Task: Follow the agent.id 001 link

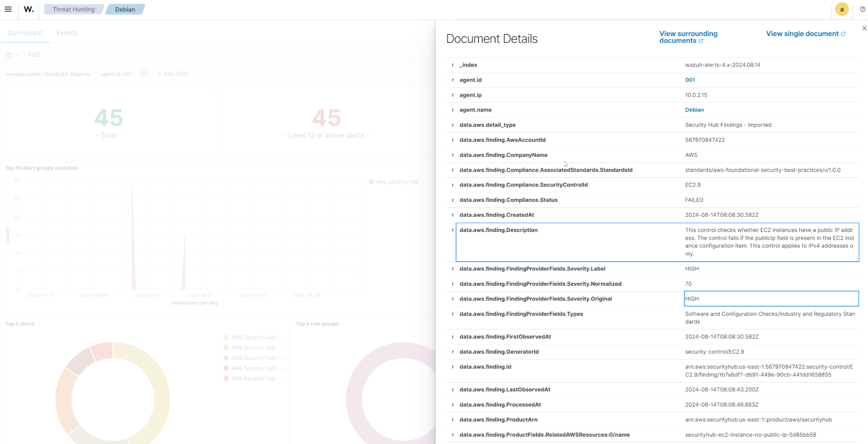Action: click(690, 80)
